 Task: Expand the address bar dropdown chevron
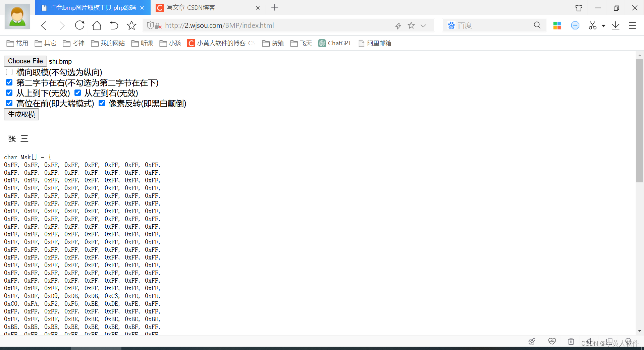(423, 26)
